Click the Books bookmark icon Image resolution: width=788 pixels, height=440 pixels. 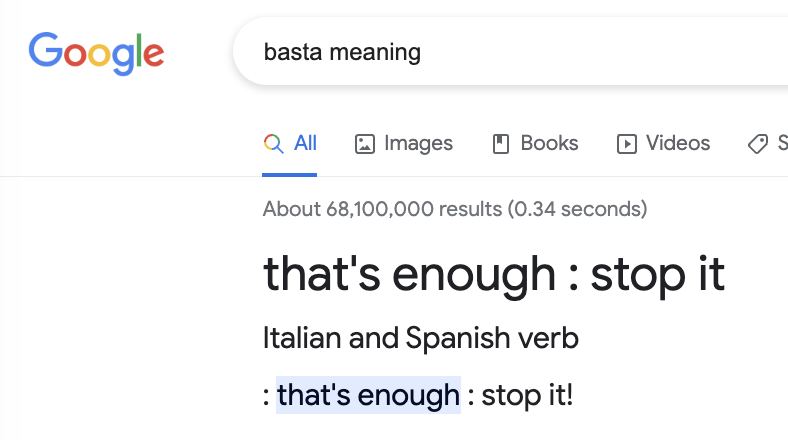(x=501, y=144)
